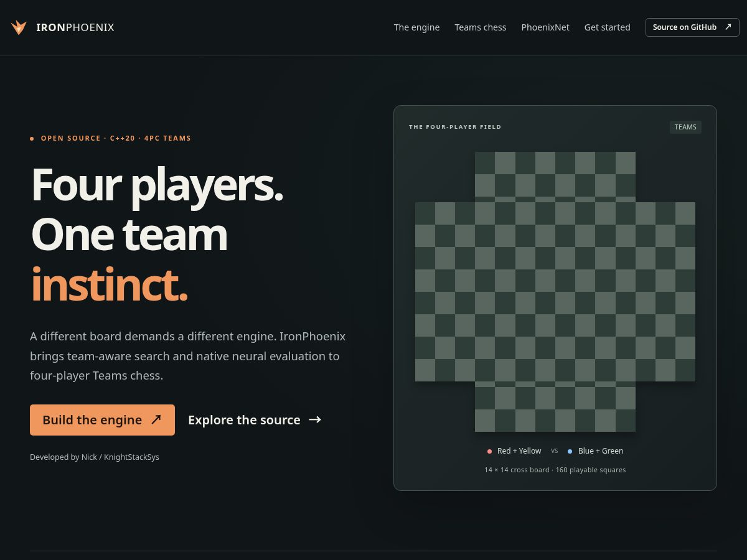This screenshot has height=560, width=747.
Task: Click the "vs" text between team labels
Action: coord(555,451)
